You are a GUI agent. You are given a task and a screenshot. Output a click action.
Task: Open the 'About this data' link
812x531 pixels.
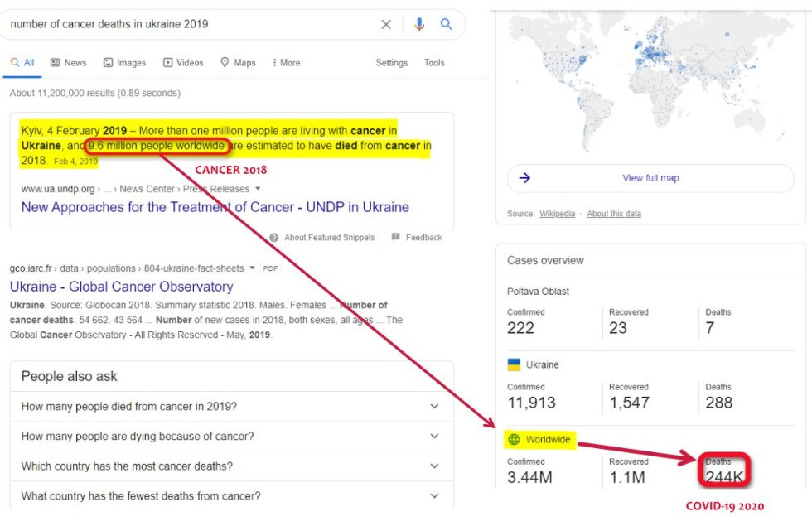[614, 214]
